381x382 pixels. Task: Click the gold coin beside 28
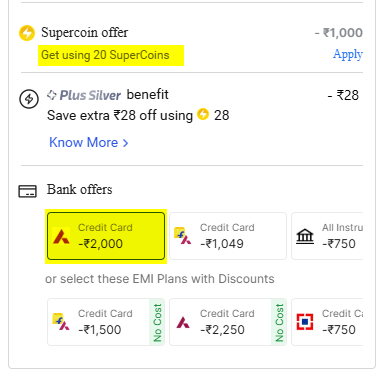click(x=203, y=114)
